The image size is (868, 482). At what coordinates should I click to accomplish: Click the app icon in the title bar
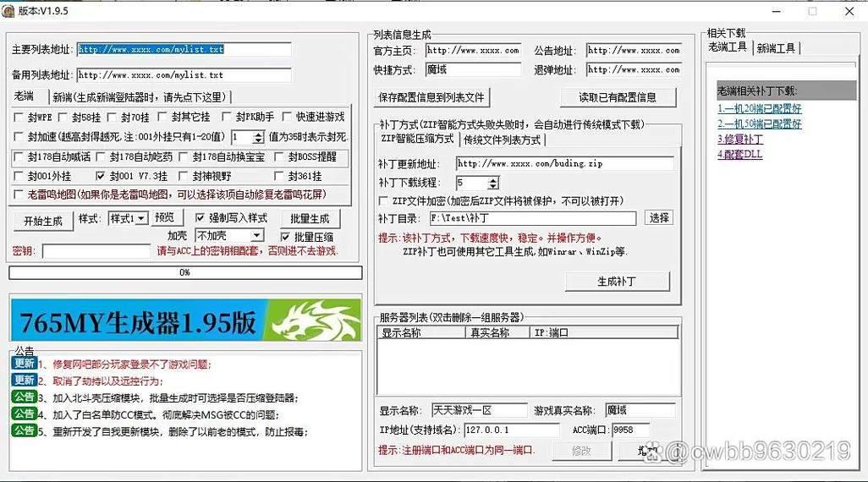(x=9, y=11)
